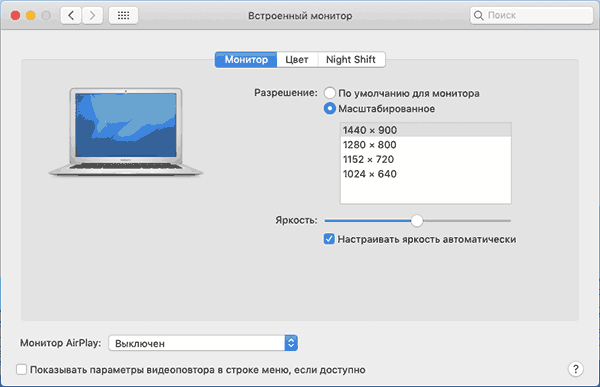Enable Показывать параметры видеоповтора checkbox
This screenshot has width=600, height=387.
click(21, 369)
